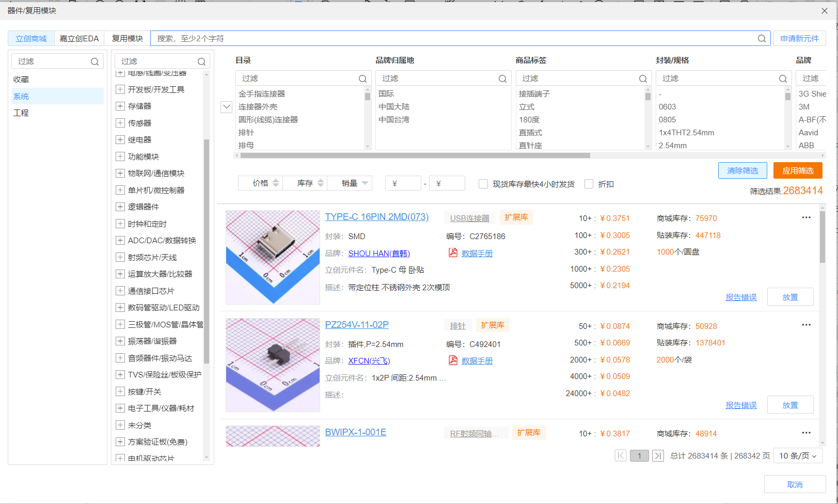Screen dimensions: 838x504
Task: Expand the 存储器 category
Action: coord(120,106)
